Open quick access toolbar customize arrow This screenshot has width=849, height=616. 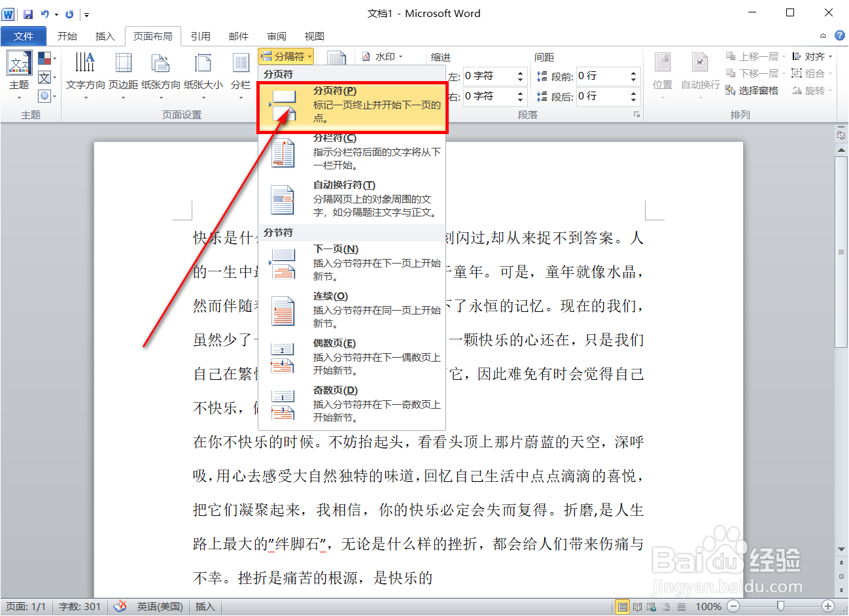click(86, 14)
